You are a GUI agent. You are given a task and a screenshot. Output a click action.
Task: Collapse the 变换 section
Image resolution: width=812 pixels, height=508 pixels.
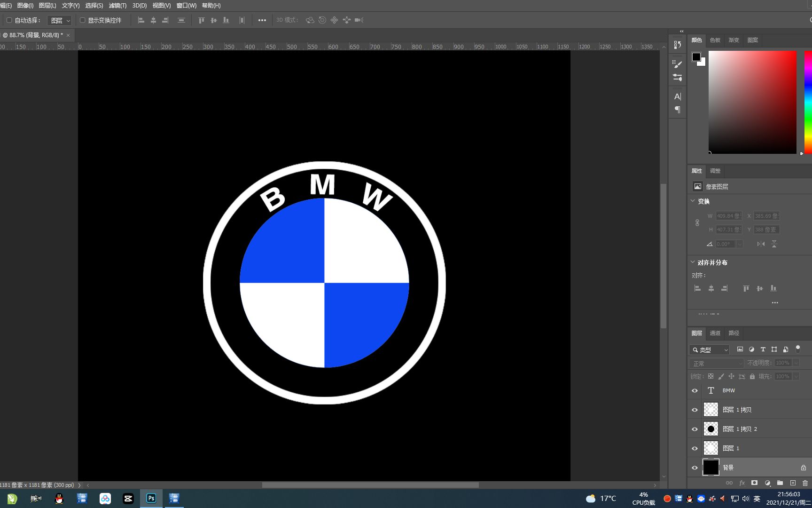click(693, 201)
